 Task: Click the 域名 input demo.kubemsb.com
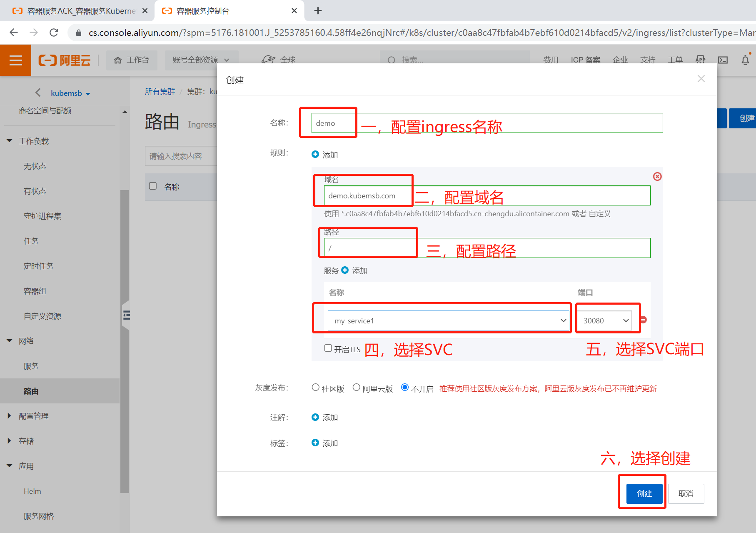(487, 195)
